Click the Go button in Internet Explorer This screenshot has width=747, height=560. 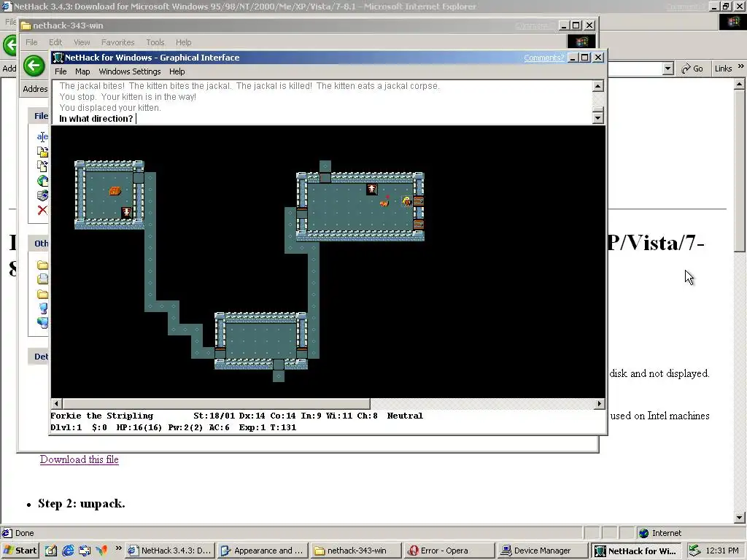point(692,69)
